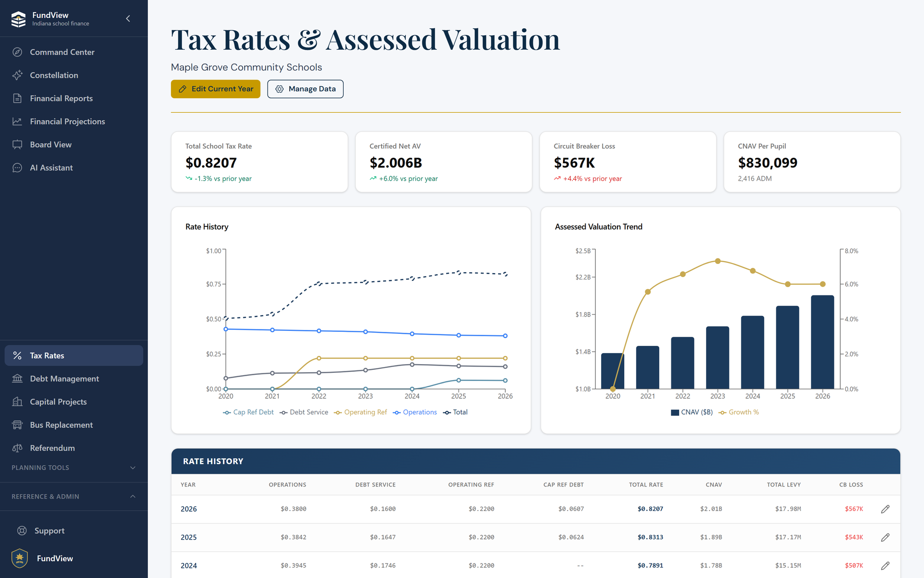This screenshot has width=924, height=578.
Task: Select Tax Rates in the sidebar
Action: (x=74, y=355)
